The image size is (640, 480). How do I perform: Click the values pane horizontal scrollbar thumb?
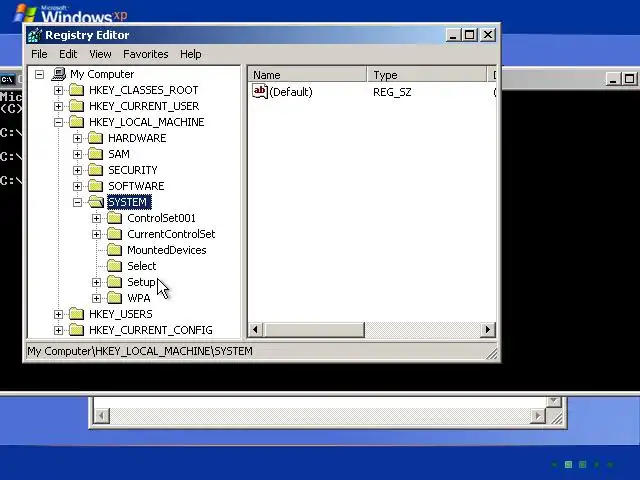313,329
